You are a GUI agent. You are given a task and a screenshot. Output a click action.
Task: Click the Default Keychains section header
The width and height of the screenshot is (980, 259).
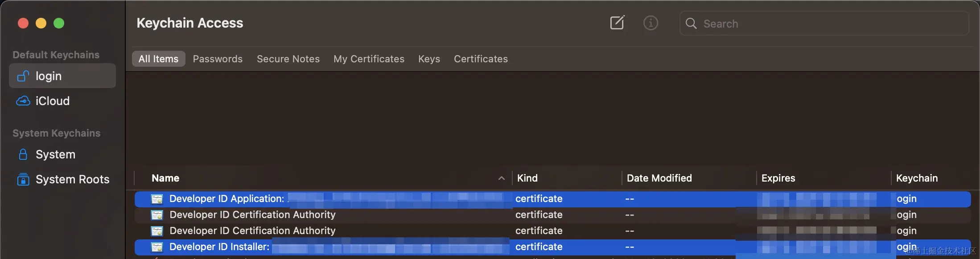[x=56, y=55]
